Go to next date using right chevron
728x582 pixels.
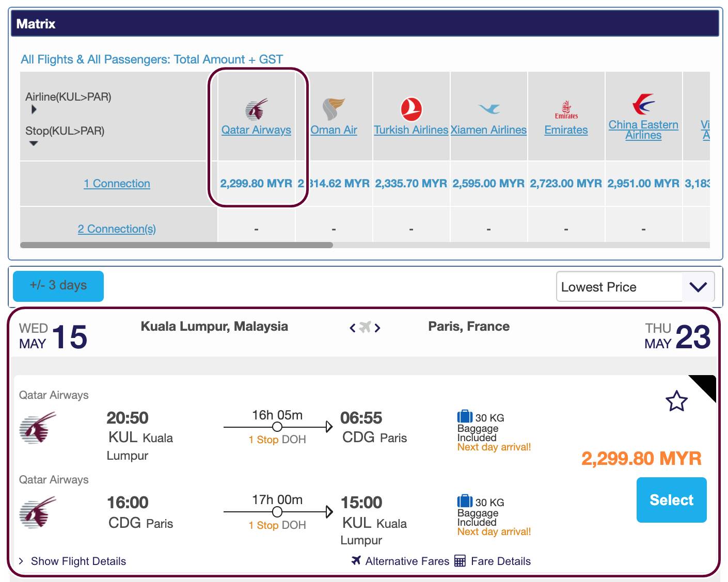tap(377, 328)
